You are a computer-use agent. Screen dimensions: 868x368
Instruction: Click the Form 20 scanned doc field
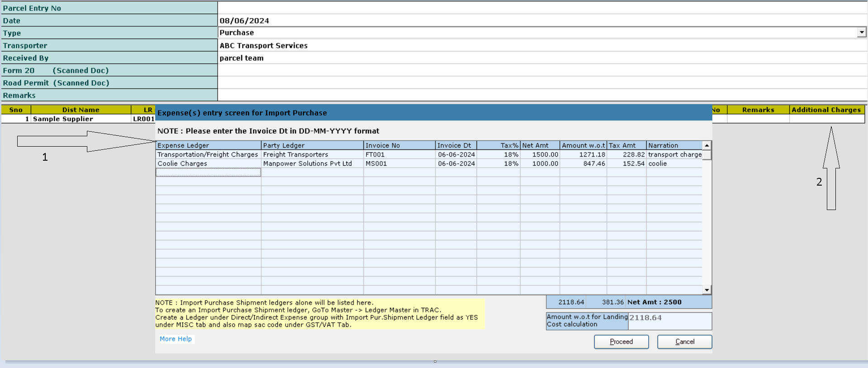(x=542, y=70)
